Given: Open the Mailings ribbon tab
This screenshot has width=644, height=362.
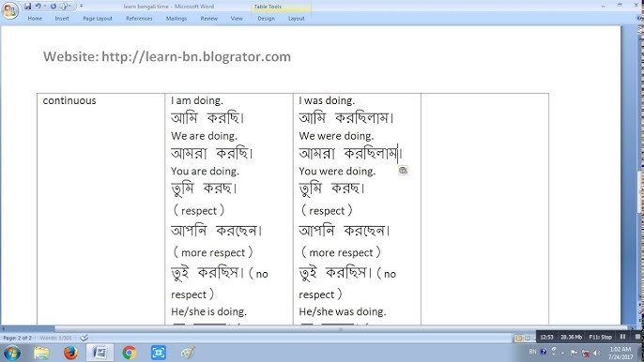Looking at the screenshot, I should point(176,19).
